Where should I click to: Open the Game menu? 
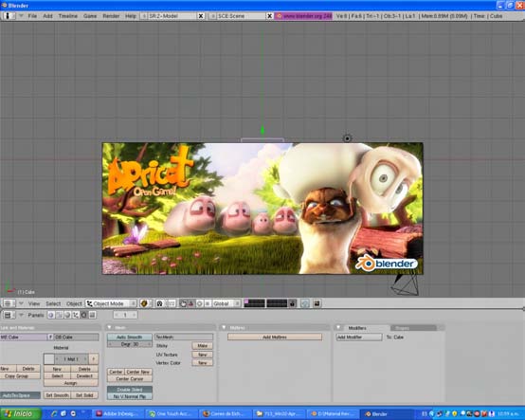(x=90, y=16)
